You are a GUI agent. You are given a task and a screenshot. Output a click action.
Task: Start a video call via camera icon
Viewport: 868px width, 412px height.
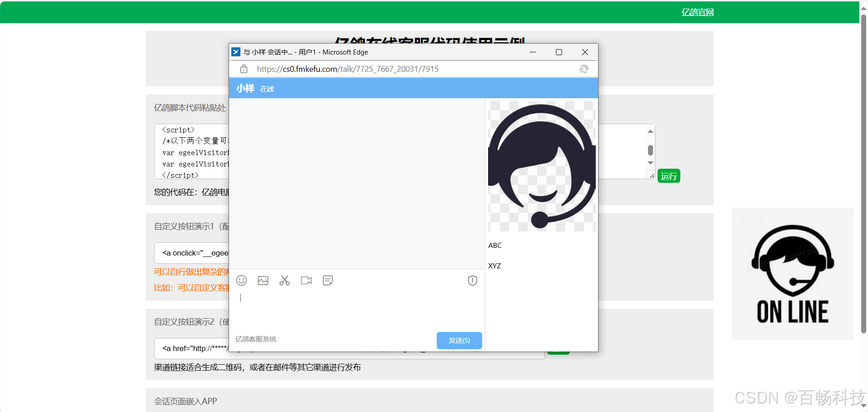pyautogui.click(x=306, y=281)
